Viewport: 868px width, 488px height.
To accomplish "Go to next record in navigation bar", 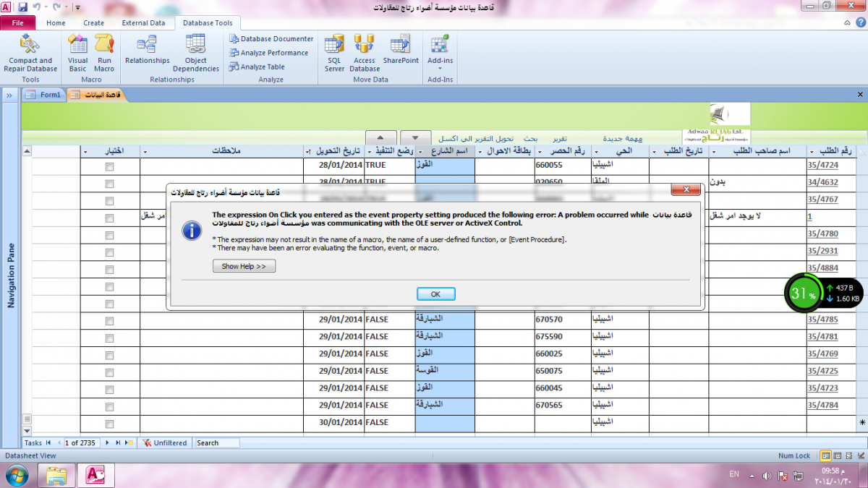I will coord(108,442).
